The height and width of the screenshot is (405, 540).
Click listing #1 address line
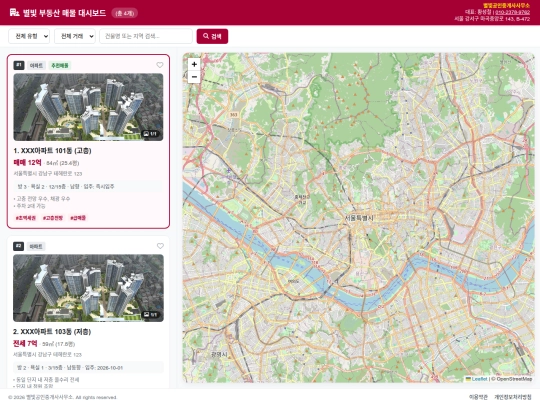(x=48, y=174)
